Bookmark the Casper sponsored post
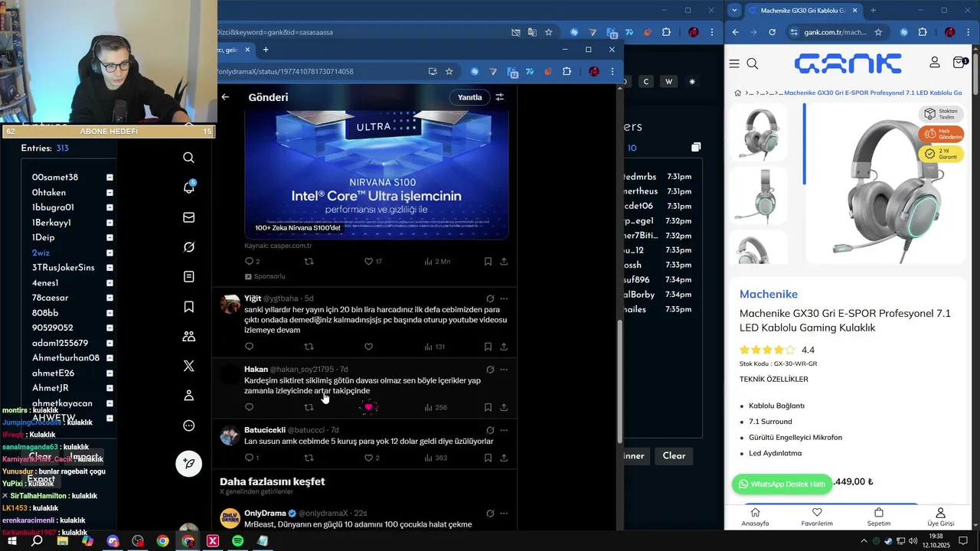 click(x=488, y=261)
